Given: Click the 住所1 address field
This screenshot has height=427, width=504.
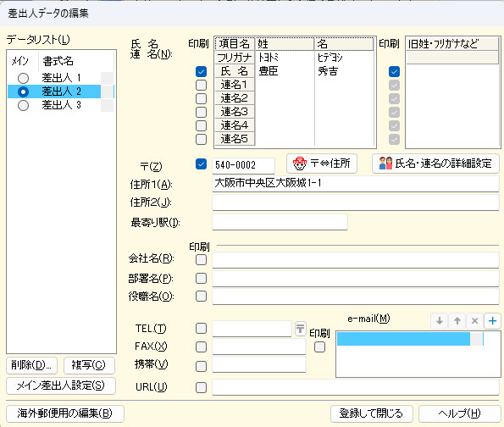Looking at the screenshot, I should coord(356,184).
